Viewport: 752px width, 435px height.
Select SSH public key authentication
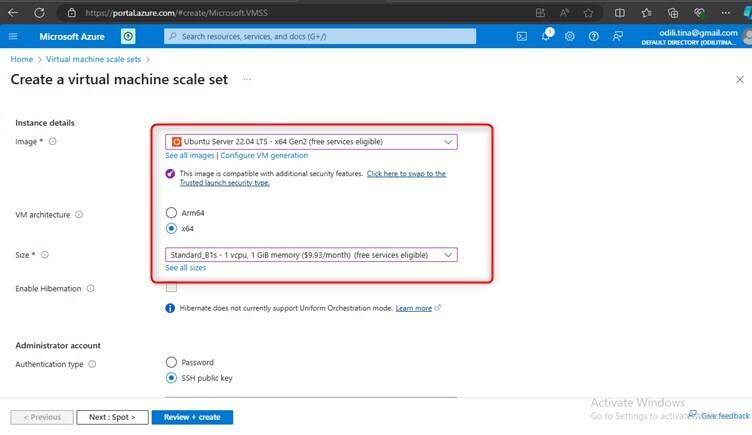click(171, 378)
